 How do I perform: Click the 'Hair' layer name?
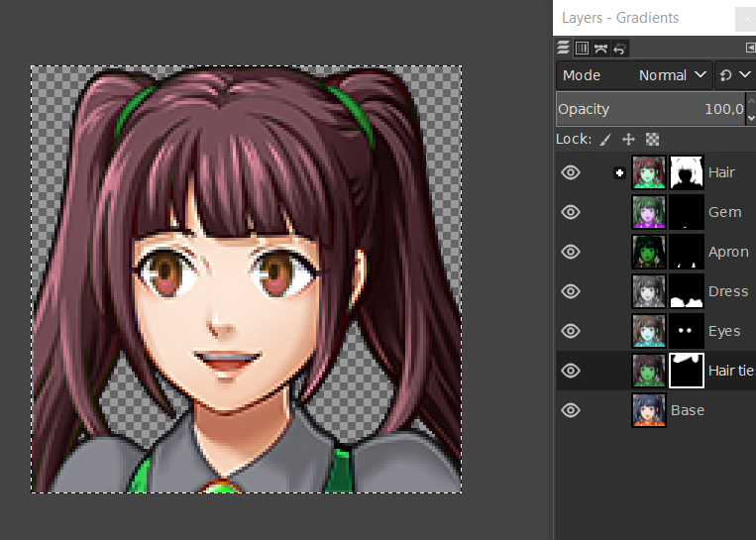[x=721, y=172]
